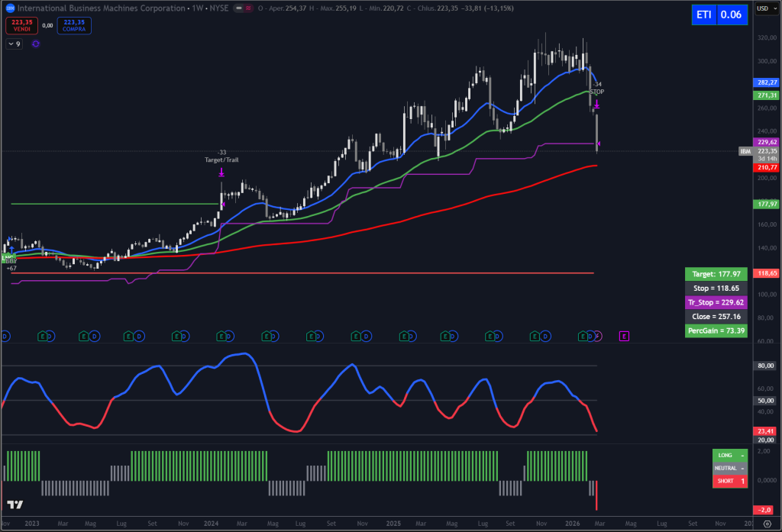Expand the order size selector showing 9
Image resolution: width=782 pixels, height=532 pixels.
[13, 44]
